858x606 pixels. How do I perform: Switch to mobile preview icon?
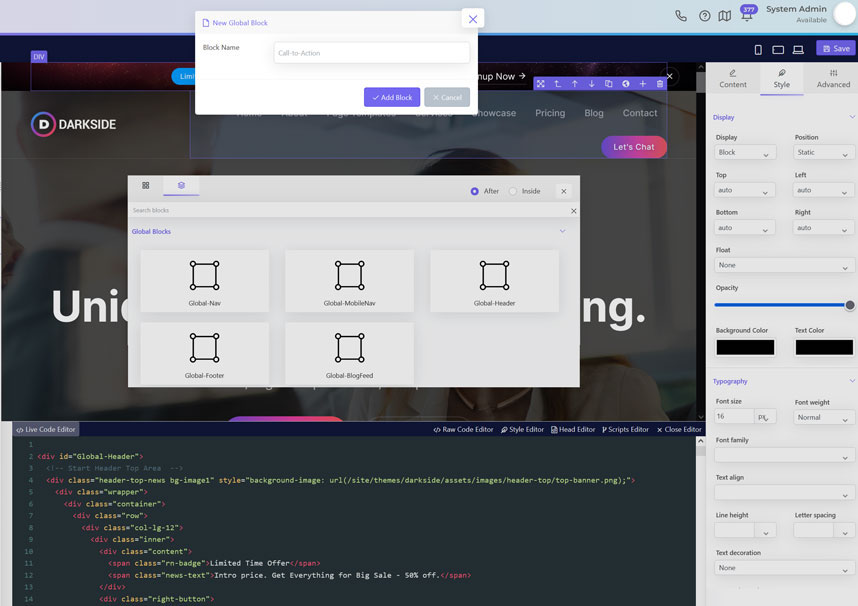758,49
